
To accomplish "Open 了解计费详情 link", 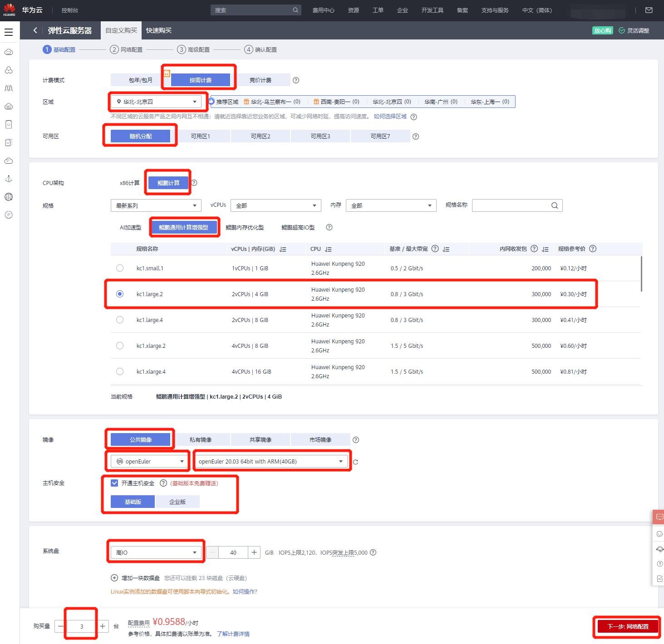I will 233,634.
